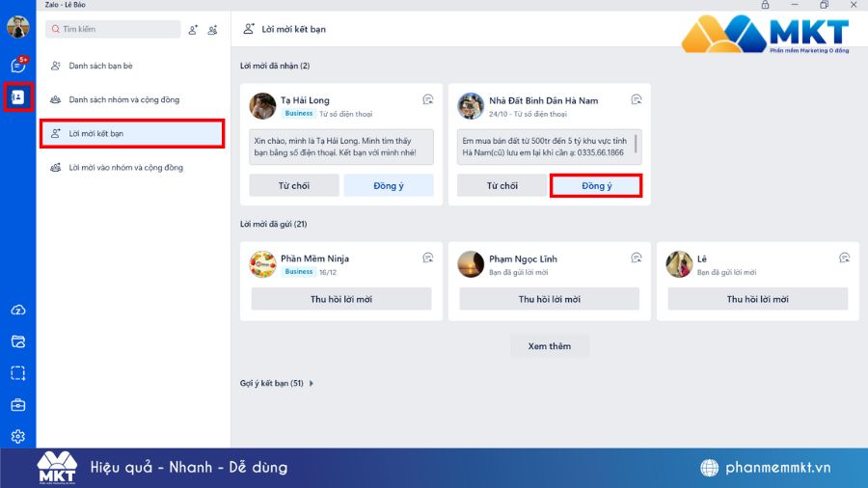
Task: Open the Messages tab with 5+ badge
Action: (x=17, y=66)
